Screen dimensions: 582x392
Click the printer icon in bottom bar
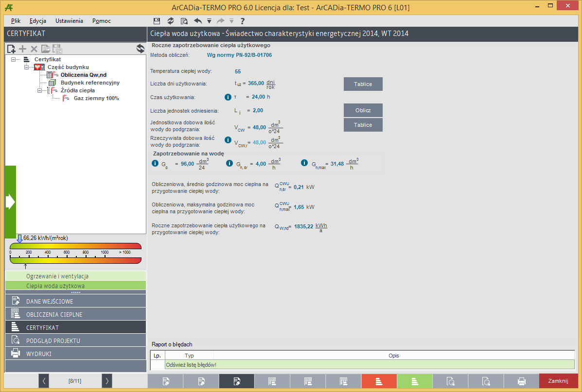[522, 381]
